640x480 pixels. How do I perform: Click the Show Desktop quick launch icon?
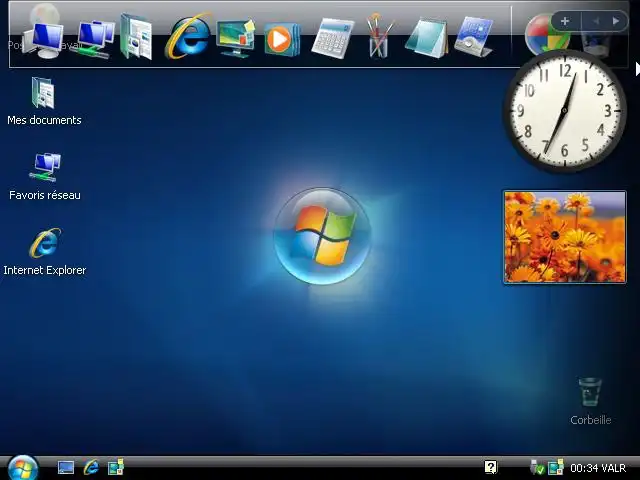66,467
